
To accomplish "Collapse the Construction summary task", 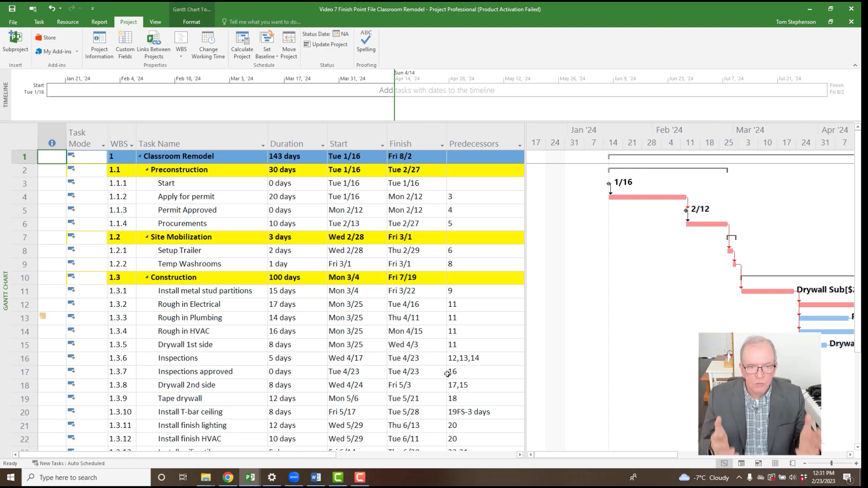I will 147,277.
